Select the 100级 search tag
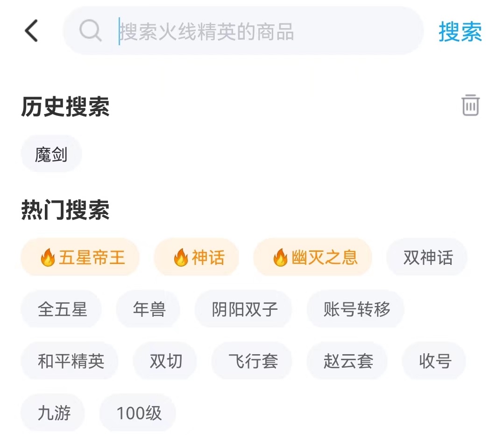 pos(138,413)
